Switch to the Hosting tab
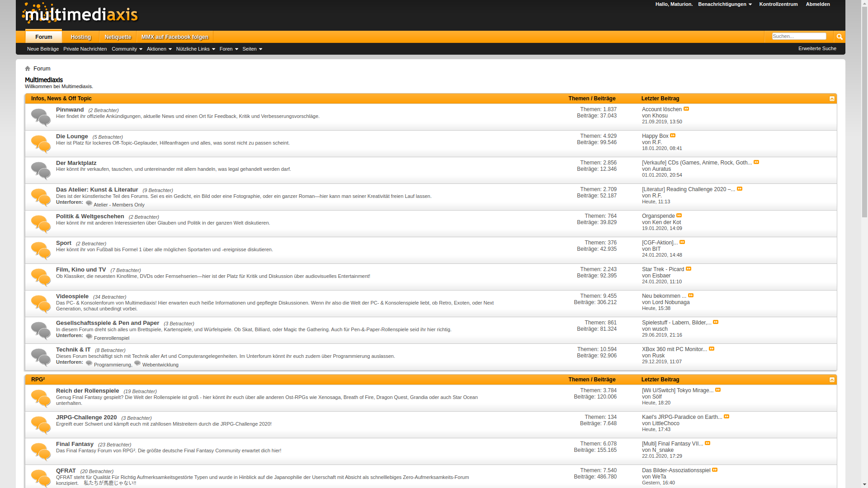The height and width of the screenshot is (488, 868). [81, 37]
